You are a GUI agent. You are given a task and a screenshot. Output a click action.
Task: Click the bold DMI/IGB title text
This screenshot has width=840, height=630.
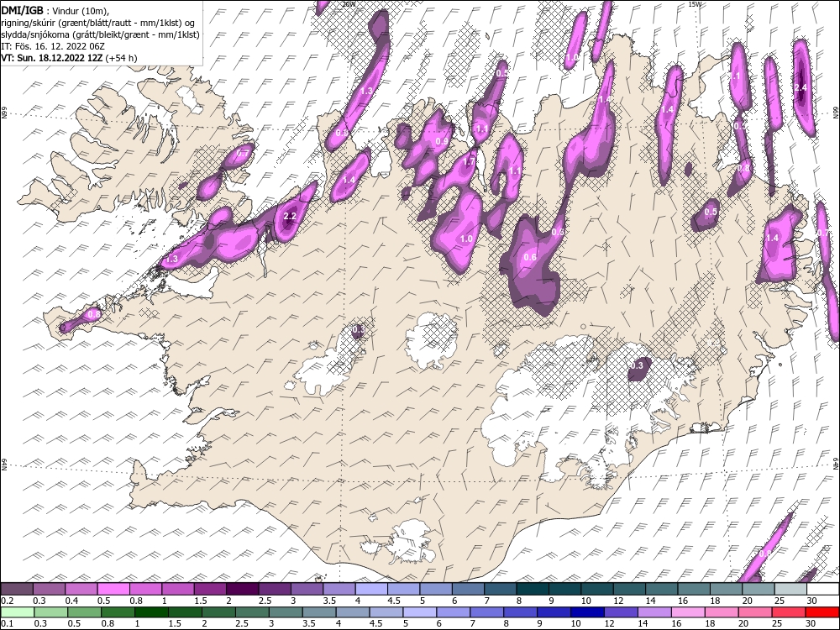[x=22, y=9]
